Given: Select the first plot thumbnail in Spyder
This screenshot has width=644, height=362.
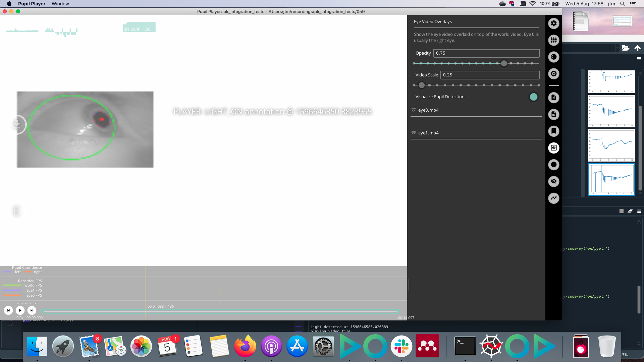Looking at the screenshot, I should pos(611,81).
